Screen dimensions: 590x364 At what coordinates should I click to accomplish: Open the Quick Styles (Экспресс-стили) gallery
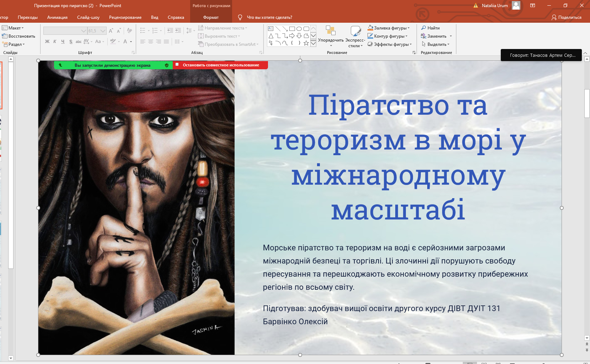point(355,37)
